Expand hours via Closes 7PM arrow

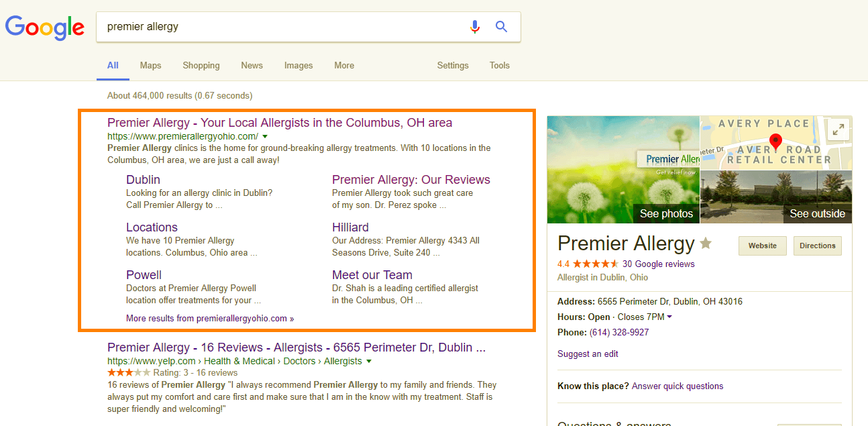[x=669, y=317]
